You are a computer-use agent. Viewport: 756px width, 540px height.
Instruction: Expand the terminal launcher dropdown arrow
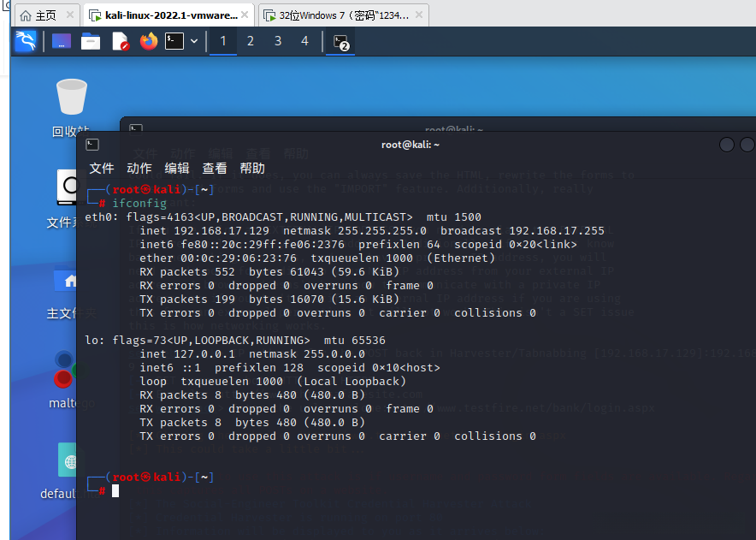(194, 41)
